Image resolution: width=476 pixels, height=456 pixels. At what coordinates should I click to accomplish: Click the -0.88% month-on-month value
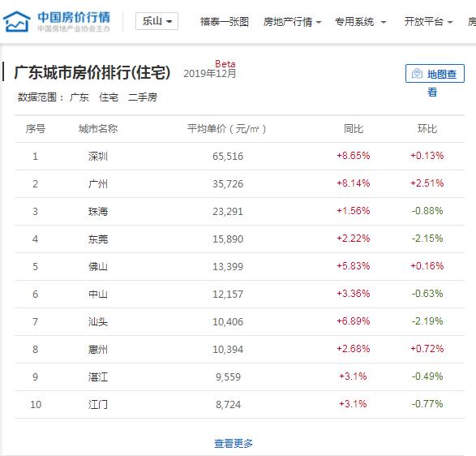point(427,211)
